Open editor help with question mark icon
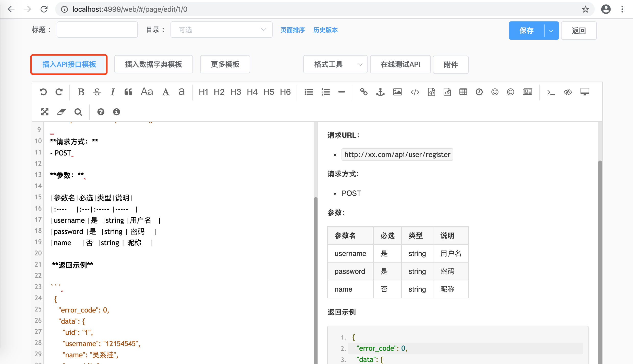The width and height of the screenshot is (633, 364). coord(101,112)
